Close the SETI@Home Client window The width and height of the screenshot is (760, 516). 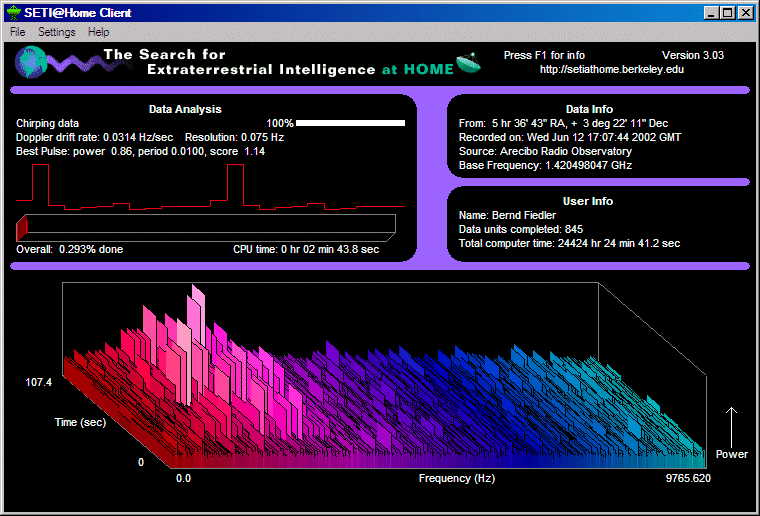click(x=745, y=13)
